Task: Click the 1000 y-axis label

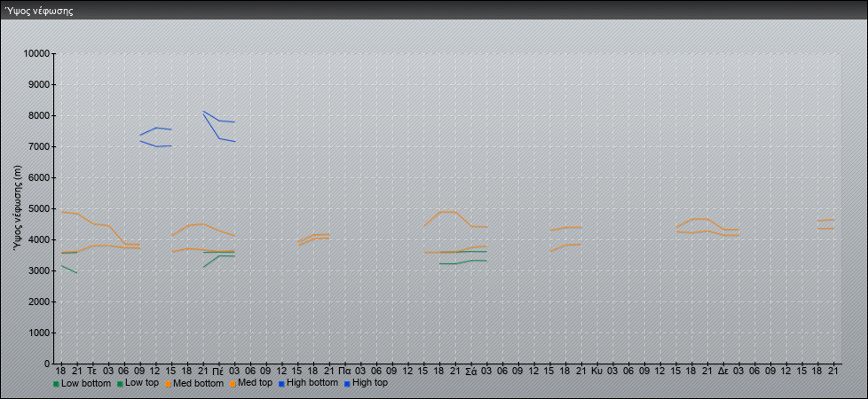Action: (39, 332)
